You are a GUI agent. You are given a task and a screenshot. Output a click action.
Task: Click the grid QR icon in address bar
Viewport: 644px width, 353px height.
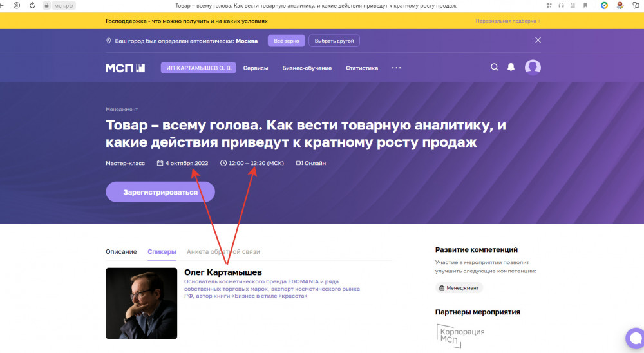549,6
